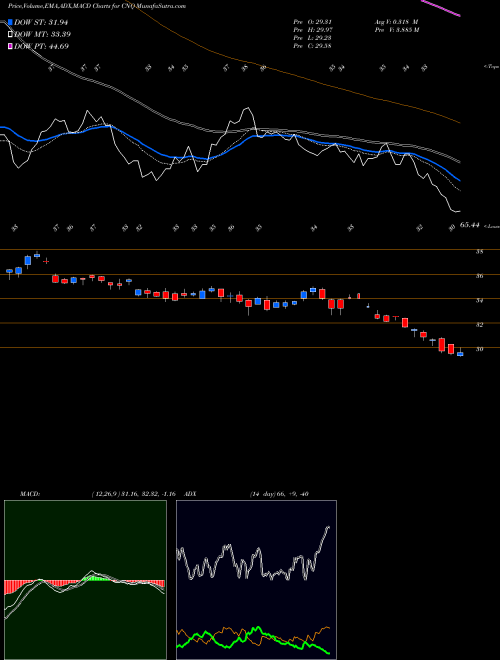Click the 'Pre L: 29.23' low value
The height and width of the screenshot is (660, 500).
[x=312, y=38]
